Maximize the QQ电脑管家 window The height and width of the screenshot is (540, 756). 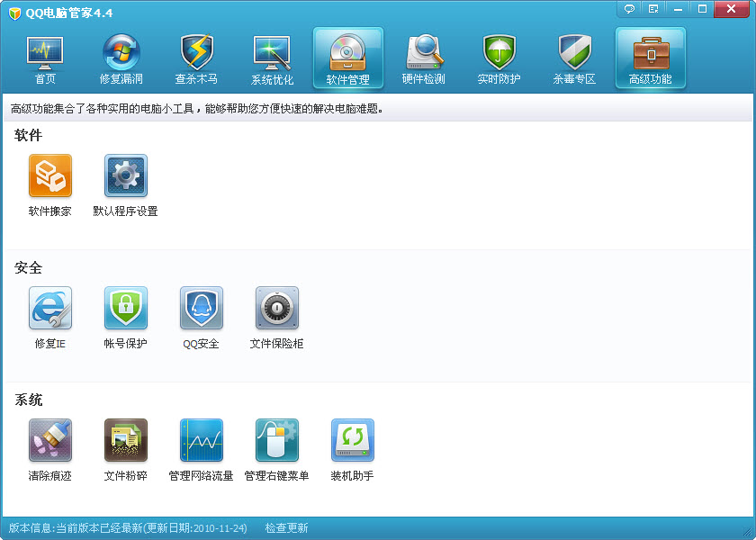(703, 9)
